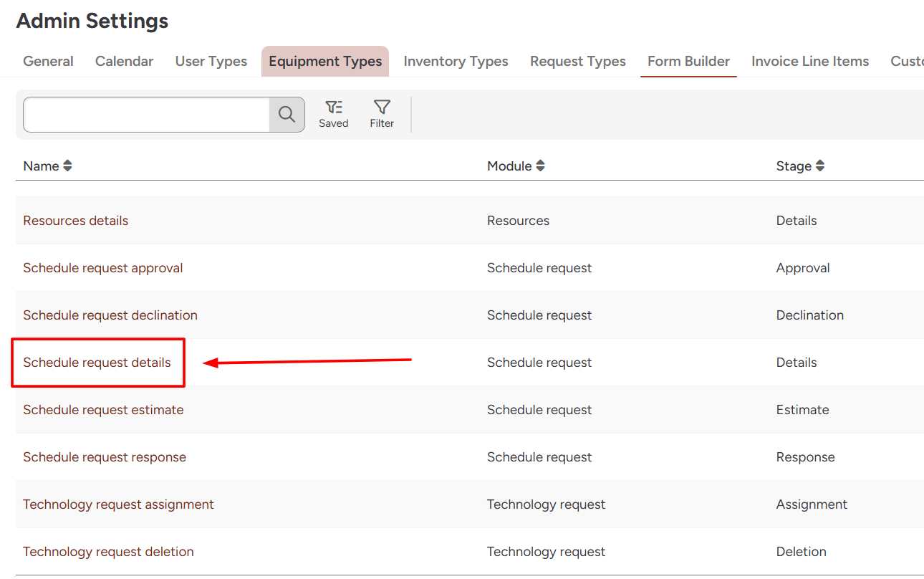This screenshot has width=924, height=579.
Task: Open the Request Types tab
Action: [577, 62]
